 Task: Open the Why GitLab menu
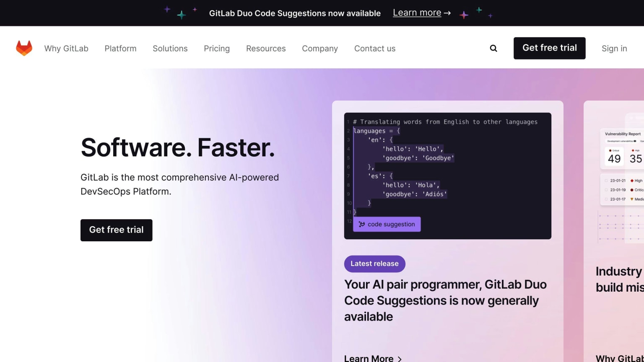coord(66,48)
